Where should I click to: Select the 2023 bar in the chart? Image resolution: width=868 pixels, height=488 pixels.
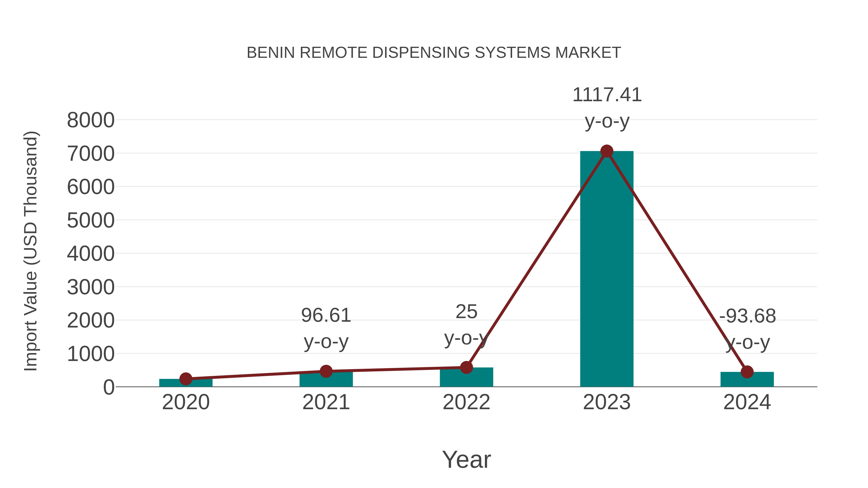pyautogui.click(x=607, y=269)
